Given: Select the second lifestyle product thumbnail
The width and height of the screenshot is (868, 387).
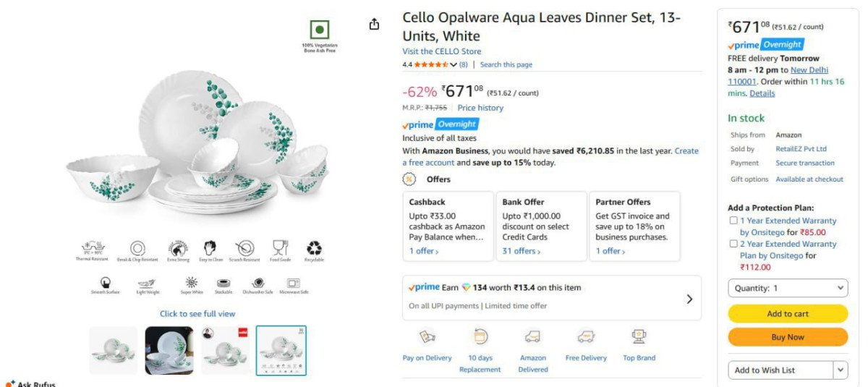Looking at the screenshot, I should pyautogui.click(x=169, y=350).
